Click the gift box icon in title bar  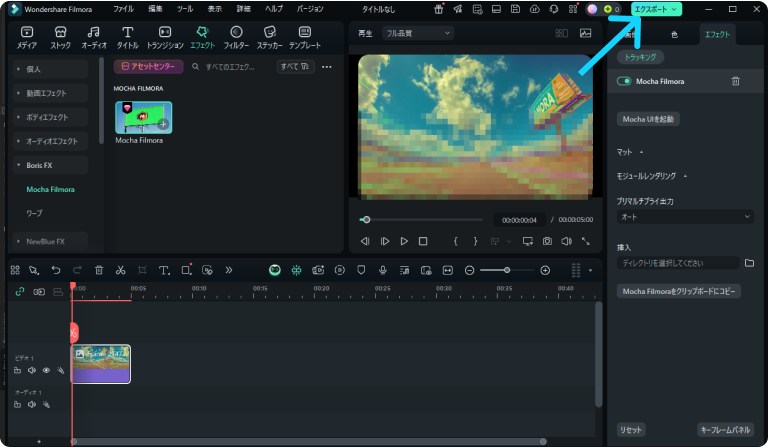click(x=439, y=9)
